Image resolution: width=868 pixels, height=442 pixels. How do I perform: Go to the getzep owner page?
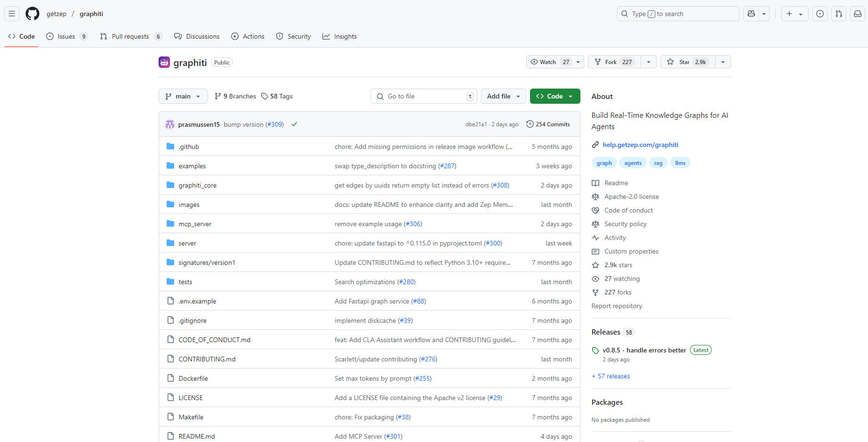pyautogui.click(x=56, y=14)
